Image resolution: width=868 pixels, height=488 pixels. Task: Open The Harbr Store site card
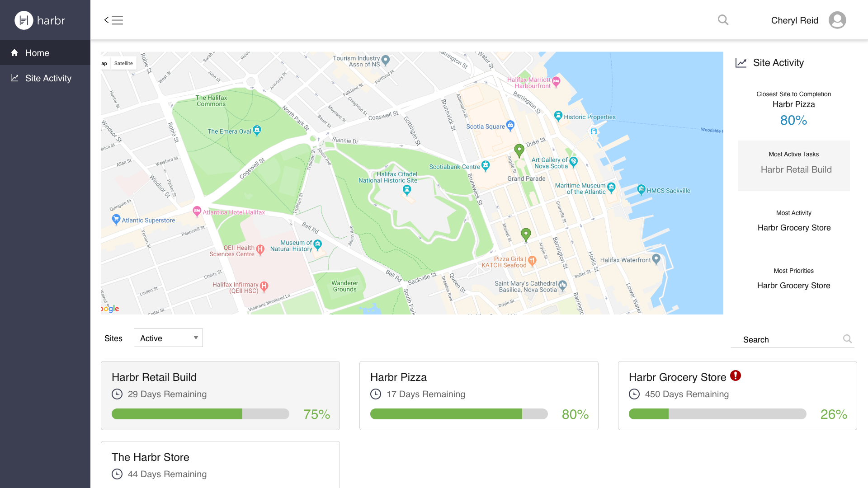click(220, 465)
